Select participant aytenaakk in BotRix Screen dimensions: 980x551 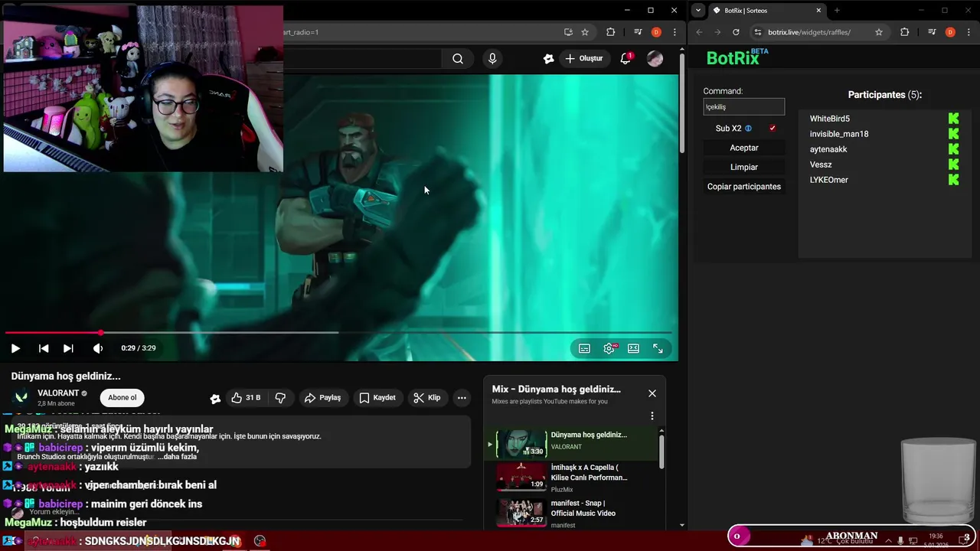[828, 149]
